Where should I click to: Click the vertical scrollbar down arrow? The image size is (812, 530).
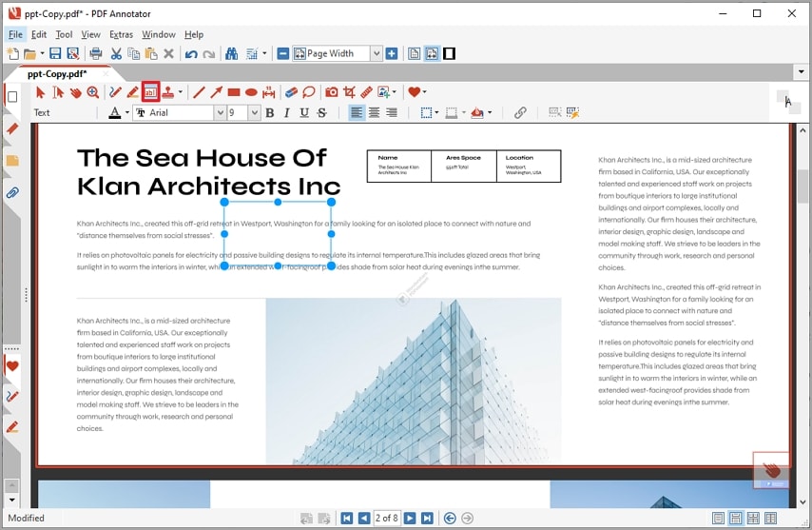point(802,502)
